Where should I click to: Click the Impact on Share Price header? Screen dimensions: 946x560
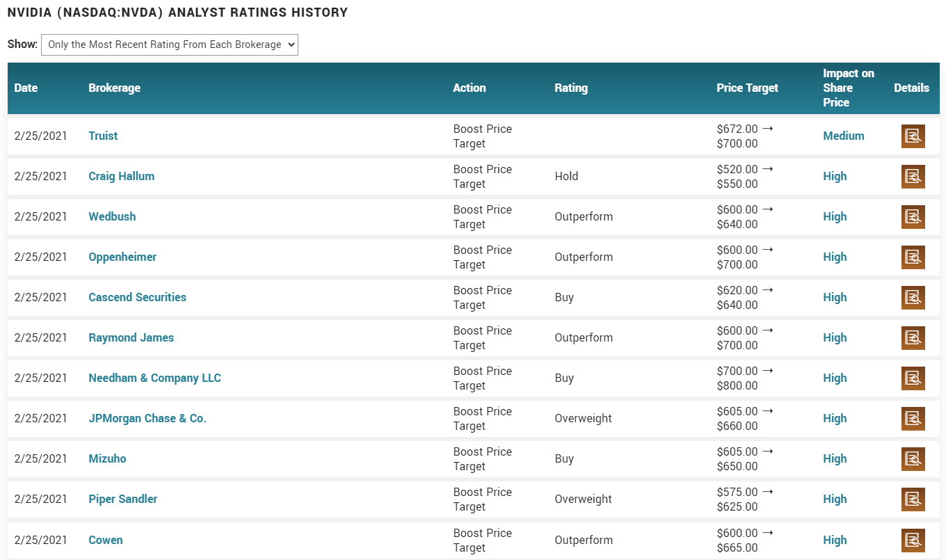click(849, 88)
